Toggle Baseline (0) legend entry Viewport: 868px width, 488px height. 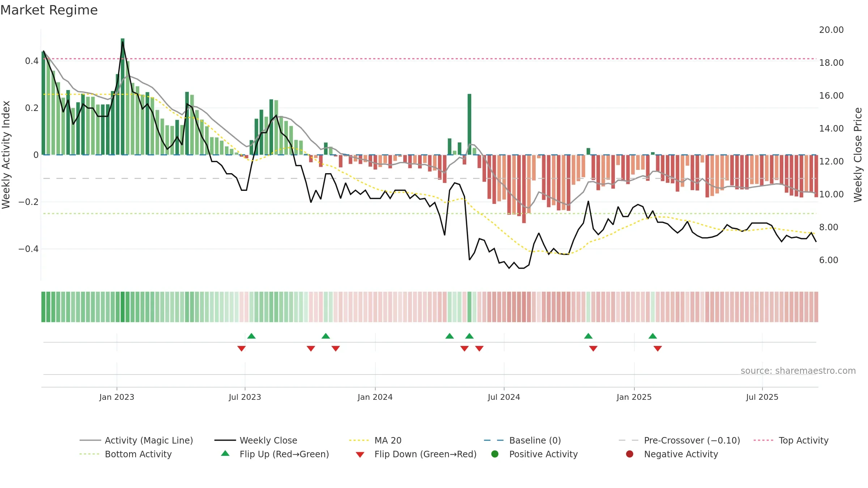(522, 440)
